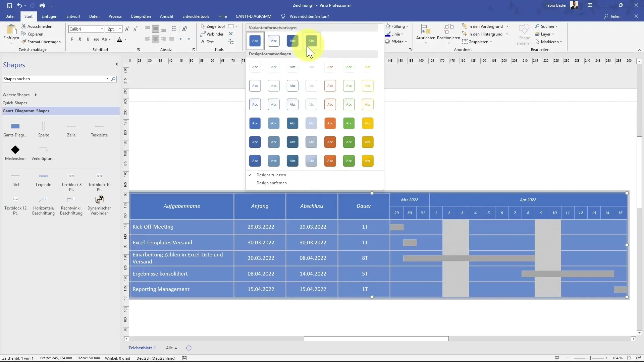Open the Gruppieren dropdown
Viewport: 644px width, 362px height.
pyautogui.click(x=477, y=42)
